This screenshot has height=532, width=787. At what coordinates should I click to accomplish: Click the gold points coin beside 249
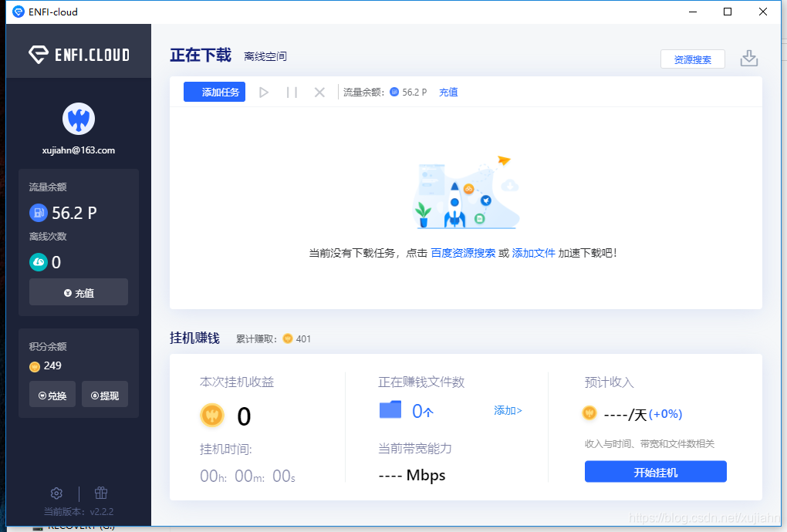34,366
